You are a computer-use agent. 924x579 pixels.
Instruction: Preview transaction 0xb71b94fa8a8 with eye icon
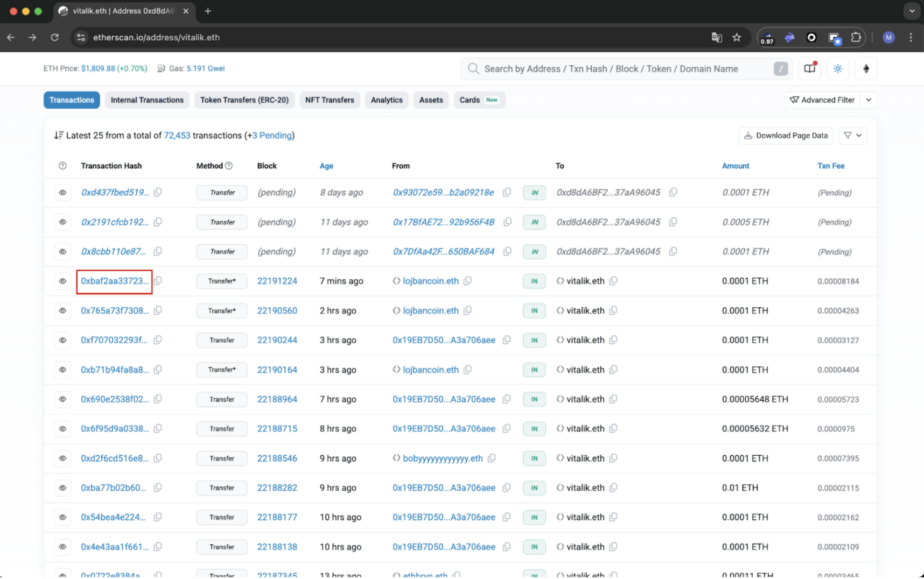(x=62, y=370)
